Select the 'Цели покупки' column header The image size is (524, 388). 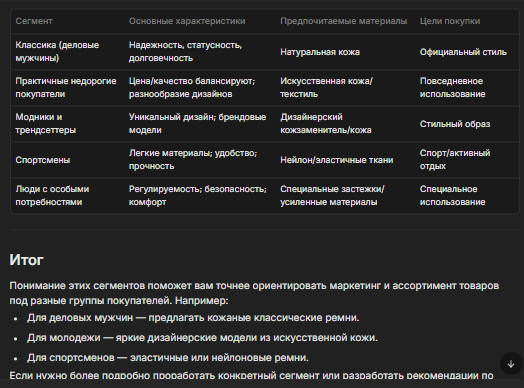[x=450, y=21]
